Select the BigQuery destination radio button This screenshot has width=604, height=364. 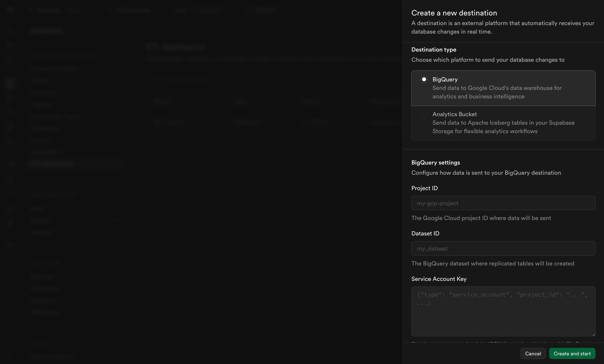click(x=424, y=79)
